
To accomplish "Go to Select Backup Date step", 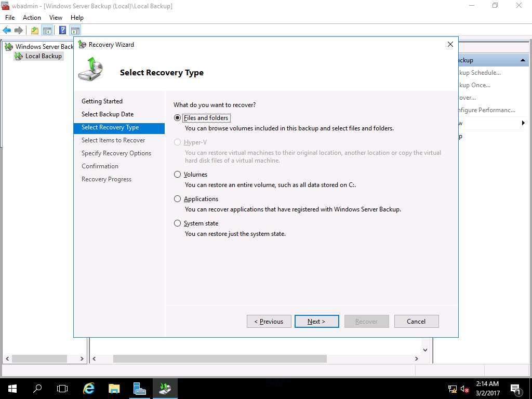I will coord(108,114).
